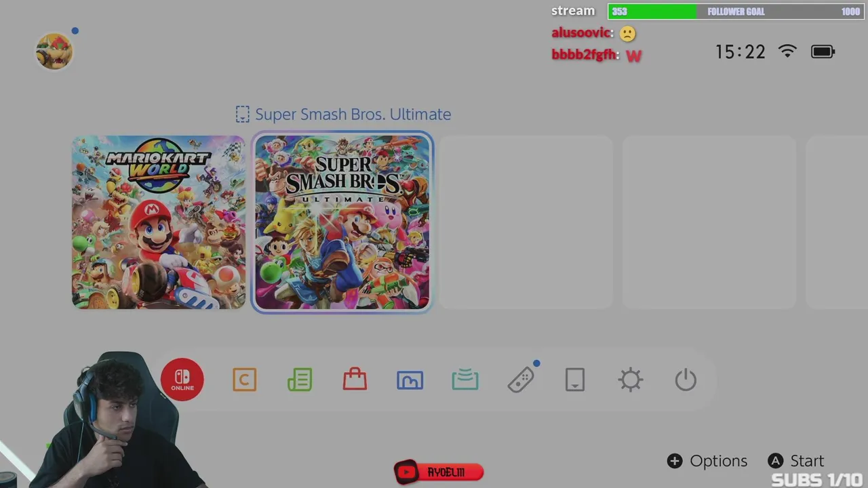The height and width of the screenshot is (488, 868).
Task: Click the Wi-Fi status icon
Action: tap(787, 52)
